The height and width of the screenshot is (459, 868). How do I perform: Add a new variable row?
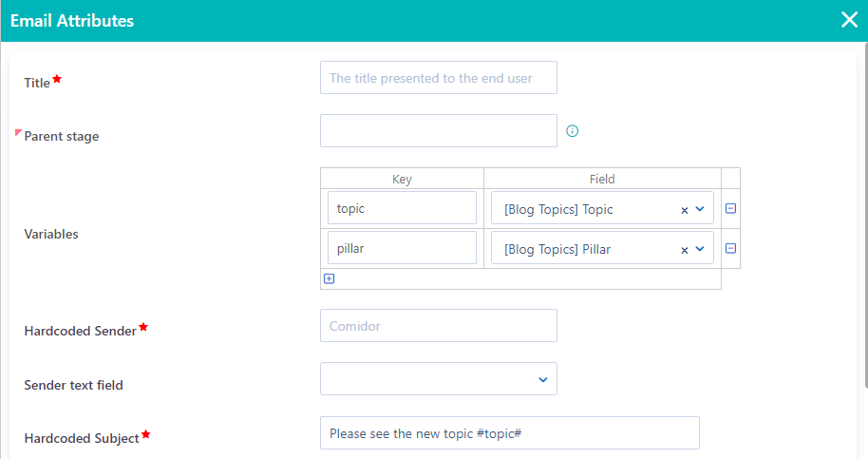pyautogui.click(x=329, y=278)
